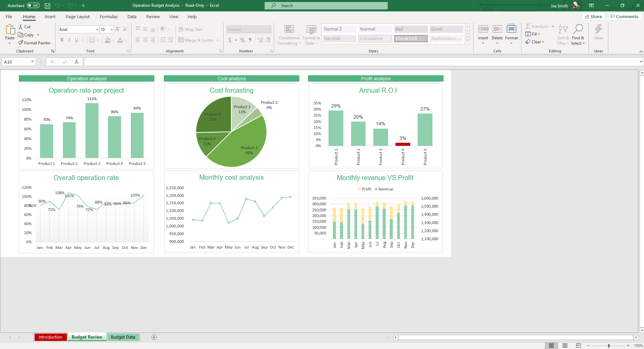
Task: Toggle bold formatting
Action: [62, 40]
